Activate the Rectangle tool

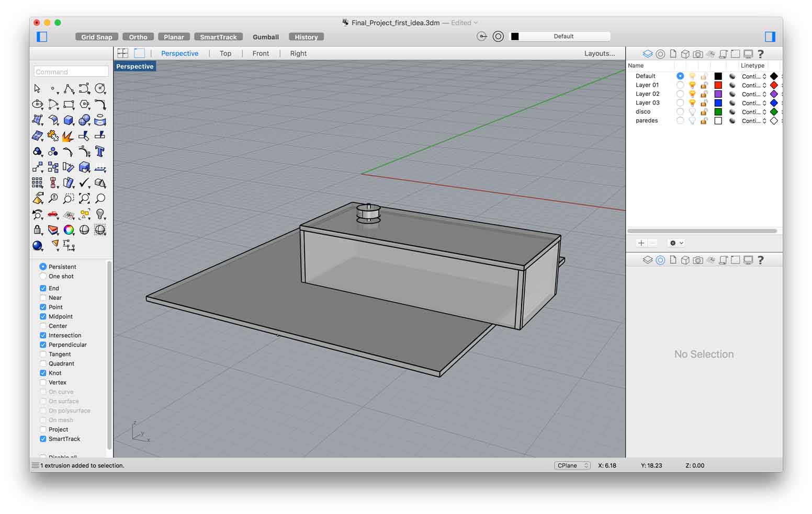(69, 104)
